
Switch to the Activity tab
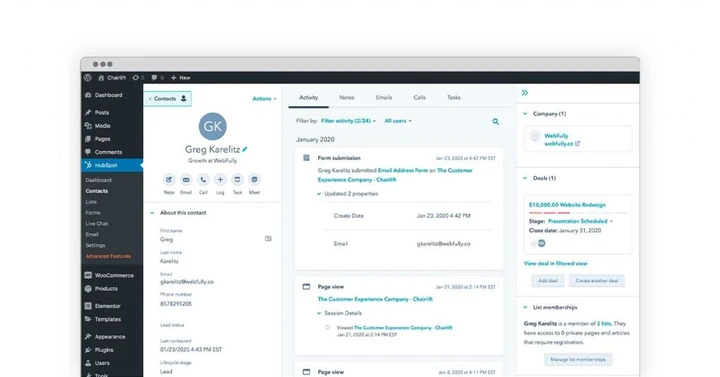[309, 98]
